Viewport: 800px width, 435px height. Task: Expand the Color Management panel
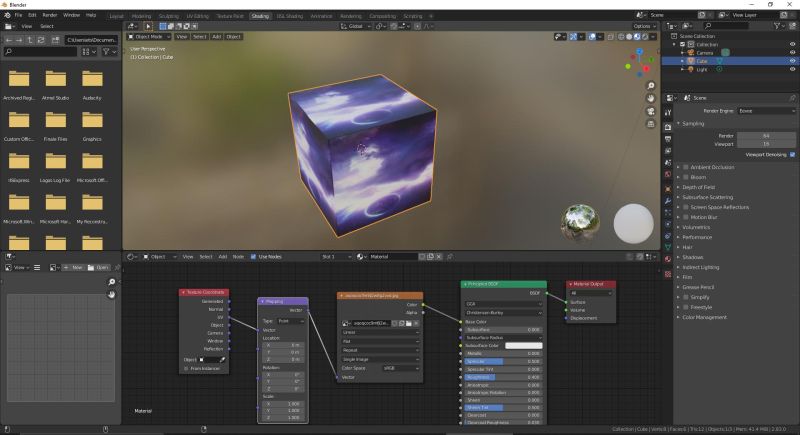pyautogui.click(x=705, y=317)
